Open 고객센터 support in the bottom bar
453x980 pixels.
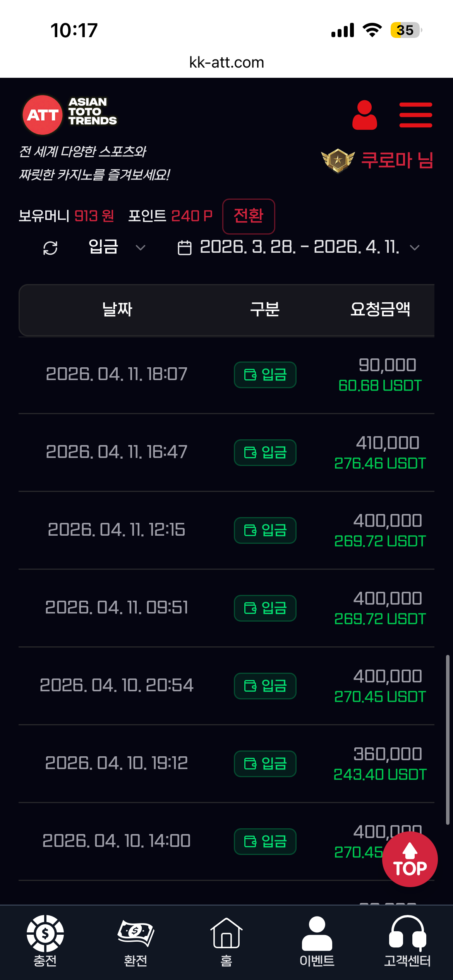coord(407,941)
